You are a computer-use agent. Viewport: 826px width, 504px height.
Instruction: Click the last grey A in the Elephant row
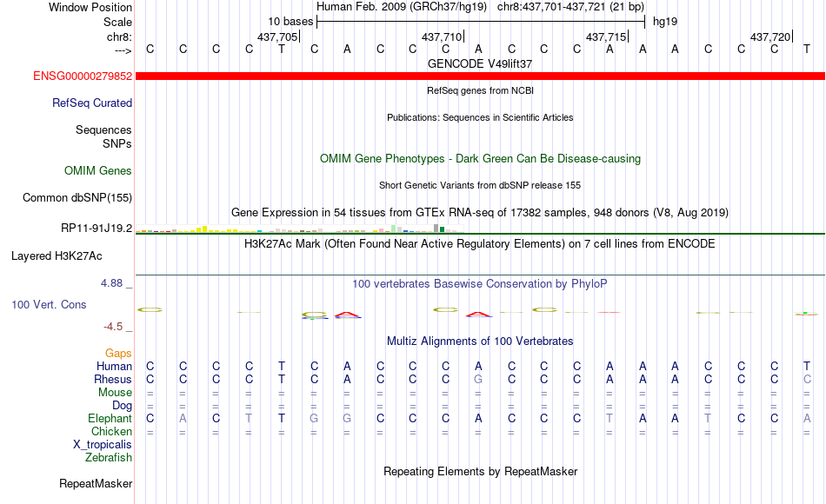(807, 418)
